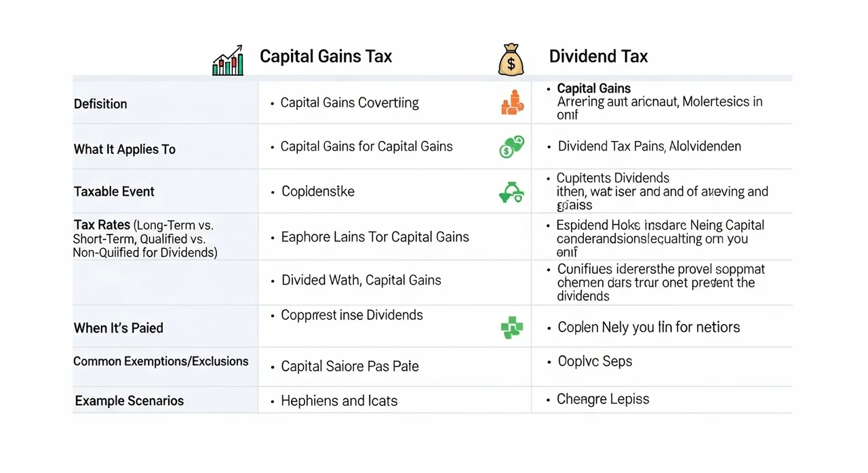Click the Defisition row label
The width and height of the screenshot is (868, 473).
[100, 104]
